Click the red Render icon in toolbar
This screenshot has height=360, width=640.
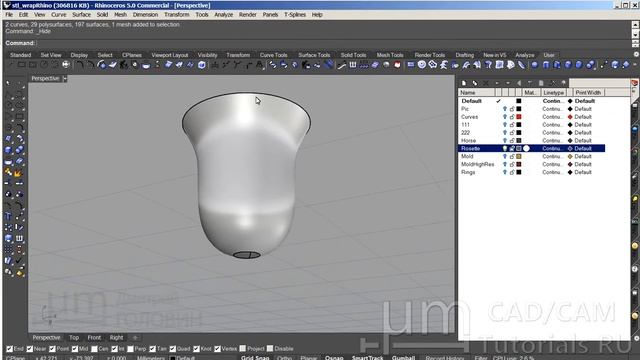pos(397,65)
